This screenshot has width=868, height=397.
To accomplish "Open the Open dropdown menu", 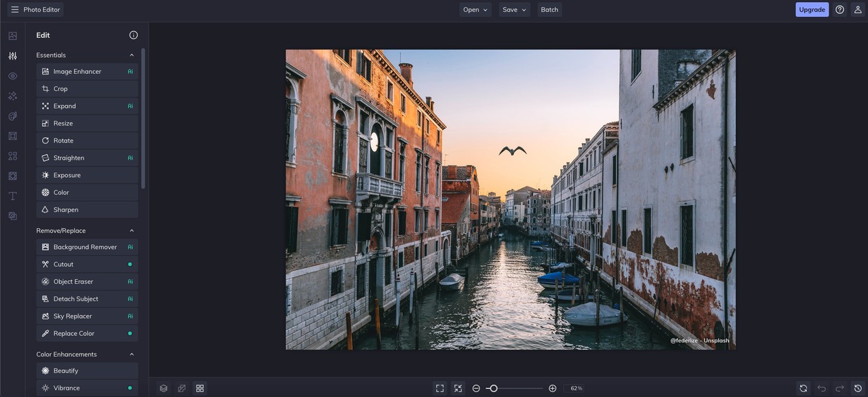I will pos(476,10).
